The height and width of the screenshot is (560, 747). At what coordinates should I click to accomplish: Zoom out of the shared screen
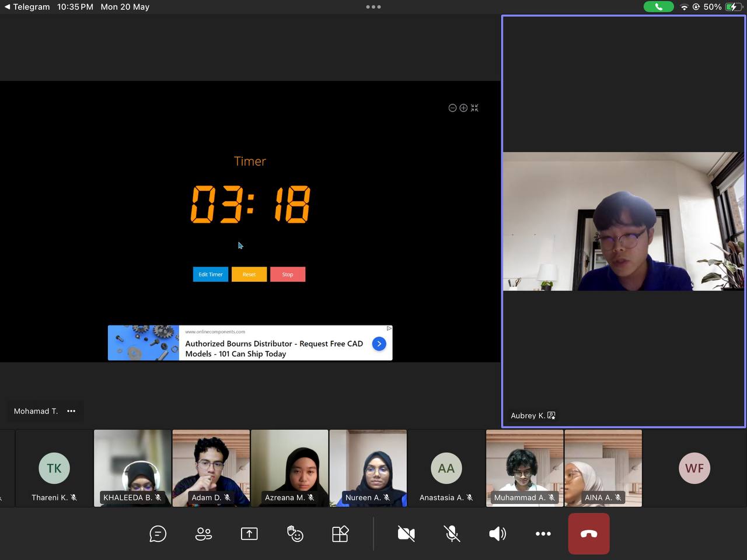pyautogui.click(x=452, y=108)
